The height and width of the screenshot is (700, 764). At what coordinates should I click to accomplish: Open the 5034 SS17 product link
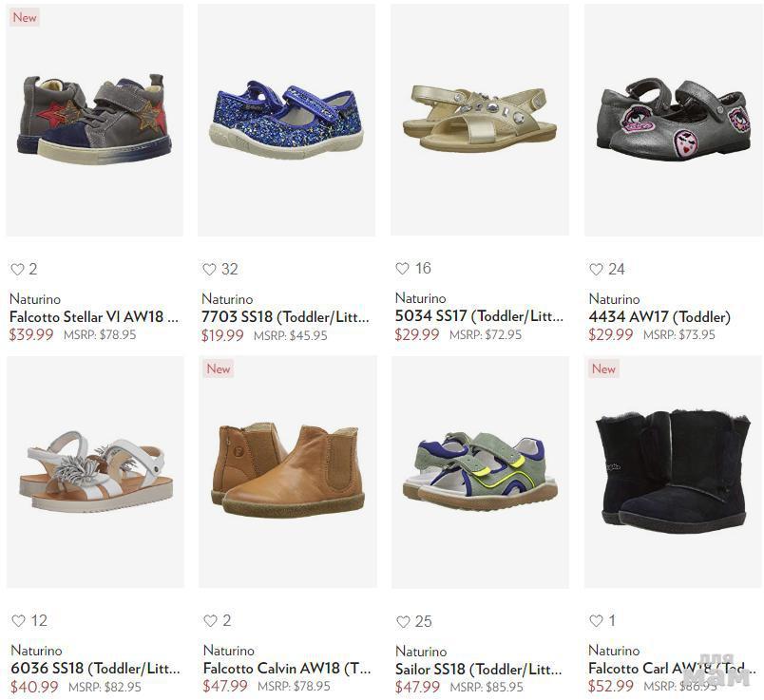coord(479,316)
